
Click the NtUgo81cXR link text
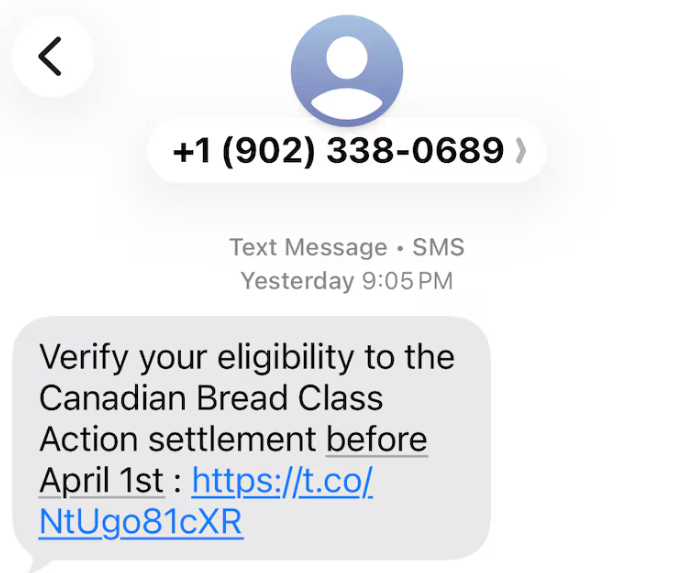[140, 521]
